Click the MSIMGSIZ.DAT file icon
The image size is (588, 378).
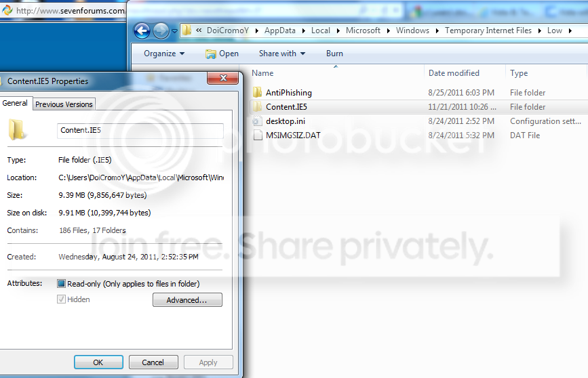point(258,135)
